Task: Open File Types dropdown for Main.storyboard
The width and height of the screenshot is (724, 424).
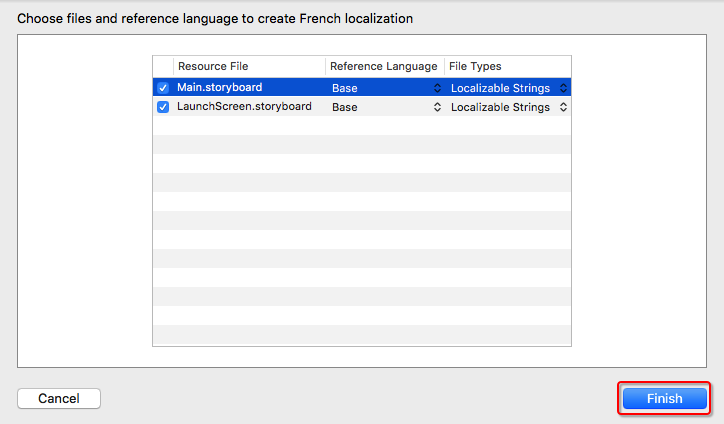Action: click(508, 88)
